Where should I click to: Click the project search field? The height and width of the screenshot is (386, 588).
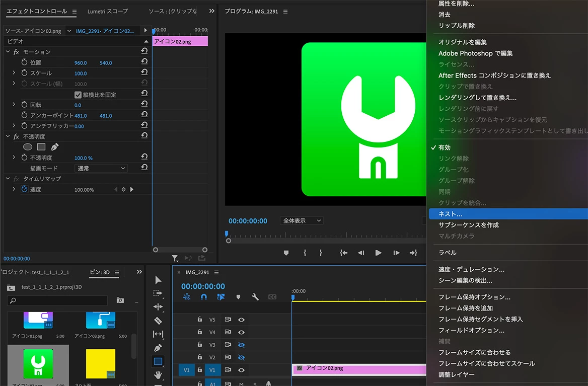coord(57,300)
